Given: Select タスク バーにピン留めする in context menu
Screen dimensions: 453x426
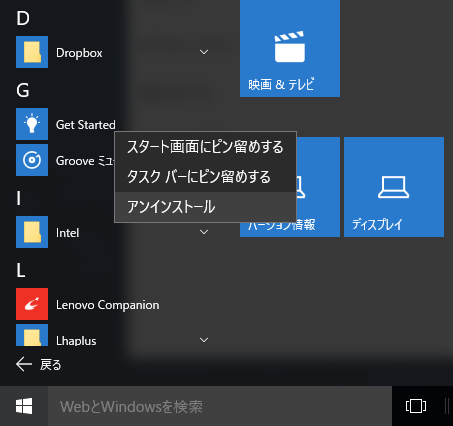Looking at the screenshot, I should 205,177.
